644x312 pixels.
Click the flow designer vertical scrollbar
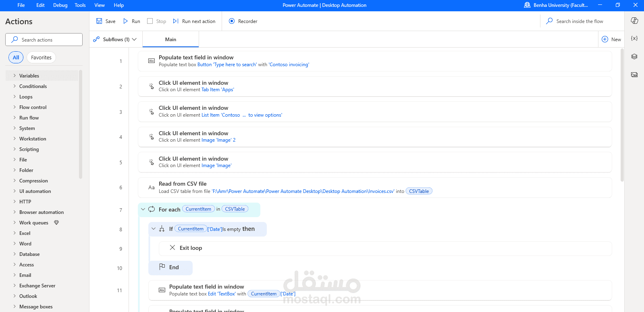[x=622, y=115]
